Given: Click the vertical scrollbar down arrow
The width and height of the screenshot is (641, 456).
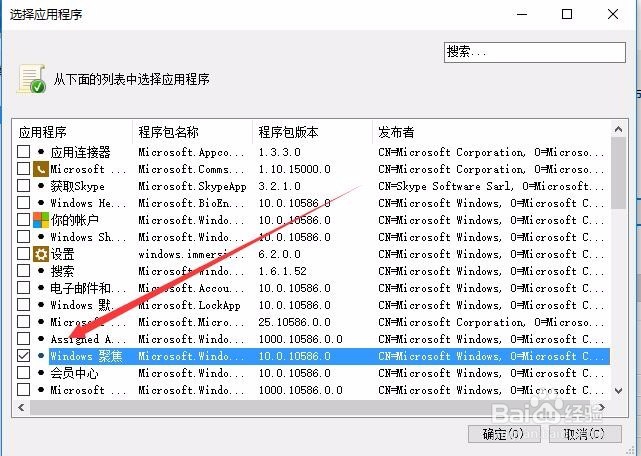Looking at the screenshot, I should [619, 391].
